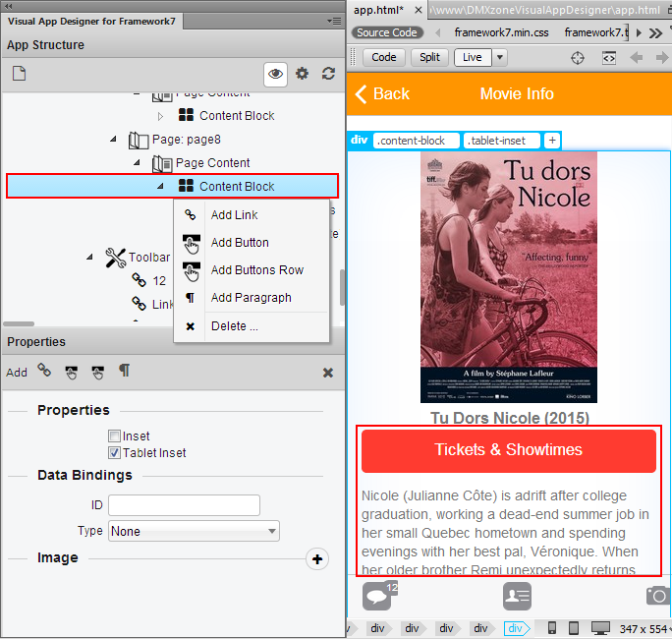672x639 pixels.
Task: Open the Live view dropdown arrow
Action: click(x=499, y=57)
